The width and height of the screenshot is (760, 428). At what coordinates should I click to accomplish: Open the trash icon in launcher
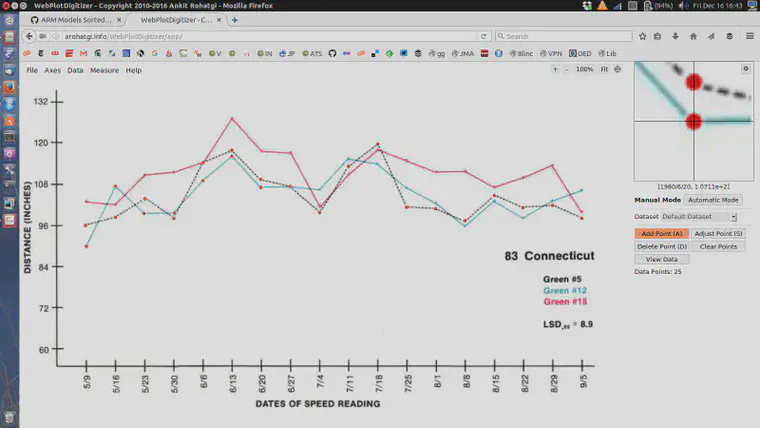[9, 417]
